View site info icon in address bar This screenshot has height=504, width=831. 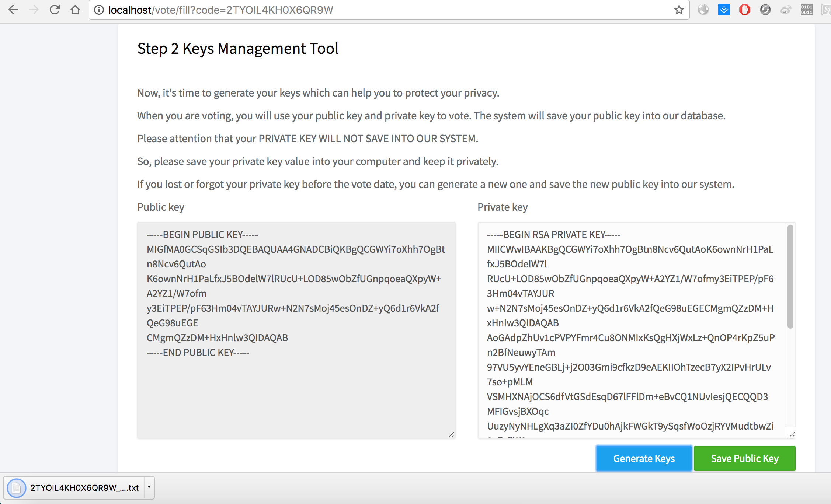[99, 10]
